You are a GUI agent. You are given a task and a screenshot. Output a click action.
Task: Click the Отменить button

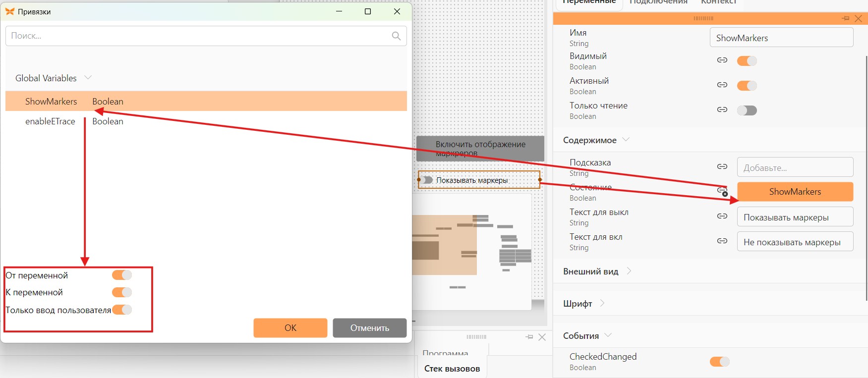point(370,327)
